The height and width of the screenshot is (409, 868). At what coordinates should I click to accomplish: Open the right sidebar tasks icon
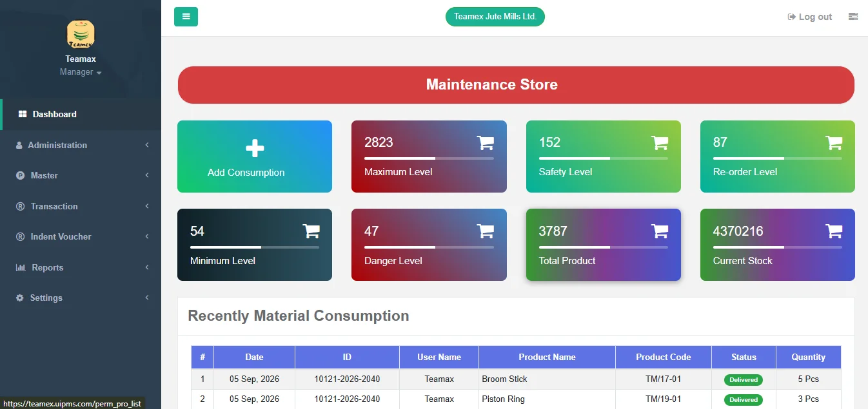coord(853,17)
